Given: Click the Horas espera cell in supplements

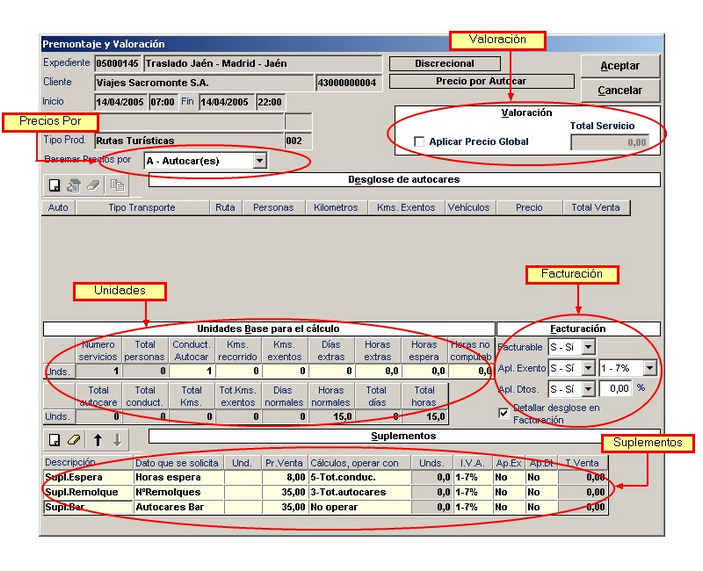Looking at the screenshot, I should coord(179,477).
